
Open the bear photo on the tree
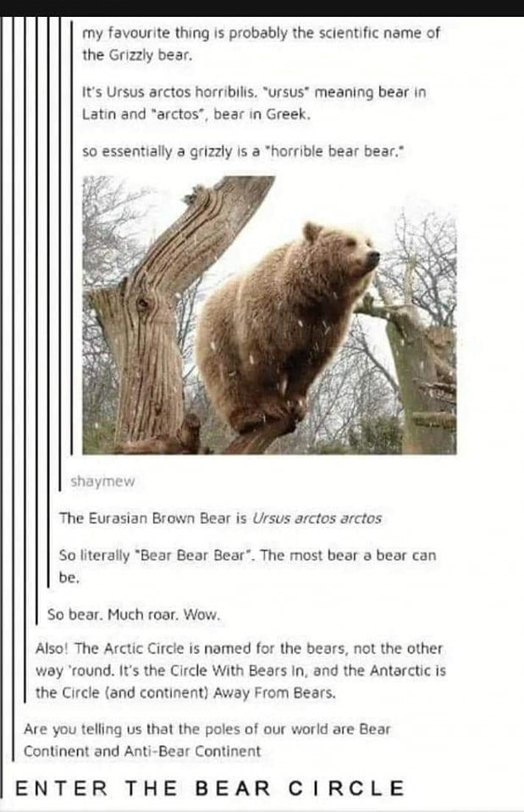pyautogui.click(x=269, y=315)
